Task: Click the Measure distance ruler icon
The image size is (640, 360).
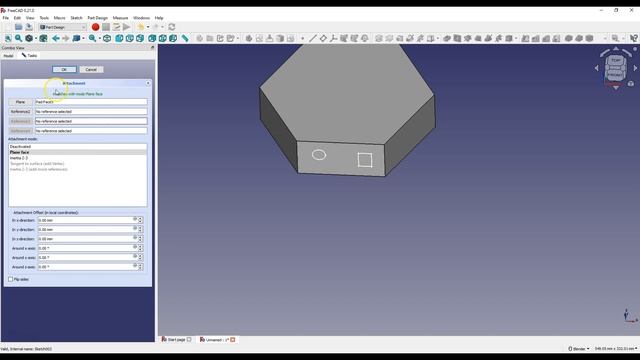Action: point(185,38)
